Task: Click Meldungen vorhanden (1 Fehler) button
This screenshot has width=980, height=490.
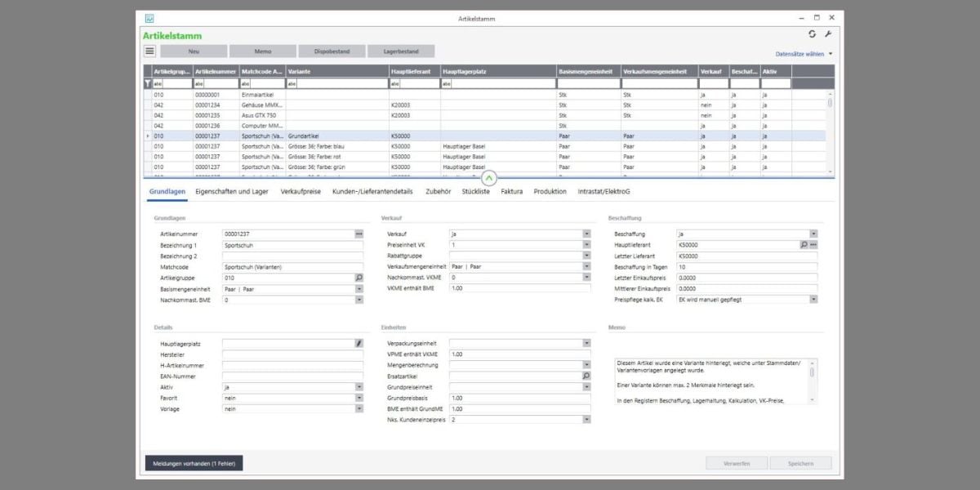Action: click(x=194, y=463)
